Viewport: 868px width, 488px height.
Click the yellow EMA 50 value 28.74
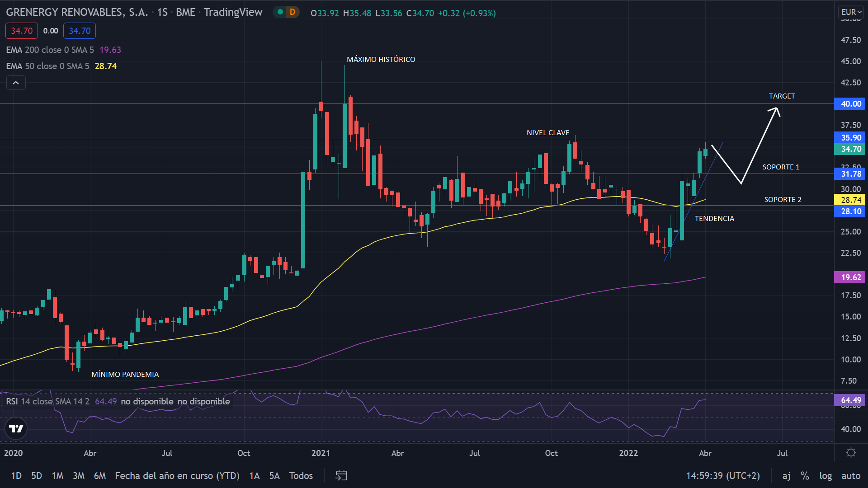106,66
